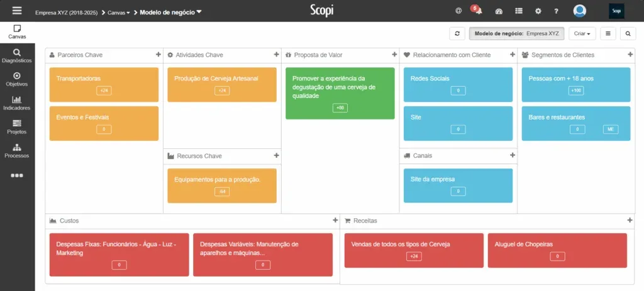Screen dimensions: 644x291
Task: Open the task list icon in header
Action: point(519,11)
